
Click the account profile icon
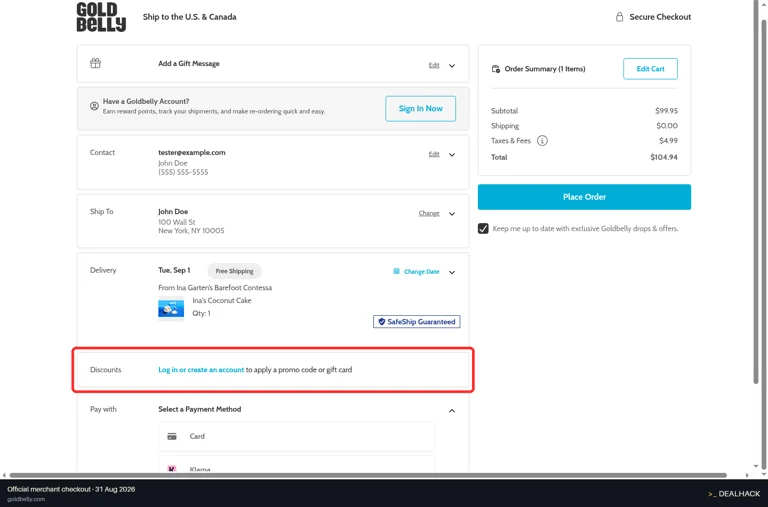(94, 106)
